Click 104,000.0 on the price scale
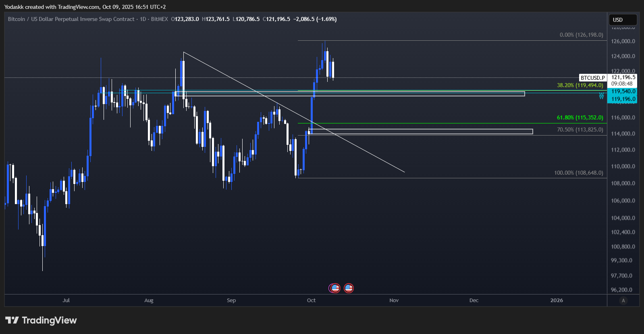The height and width of the screenshot is (334, 644). click(623, 218)
